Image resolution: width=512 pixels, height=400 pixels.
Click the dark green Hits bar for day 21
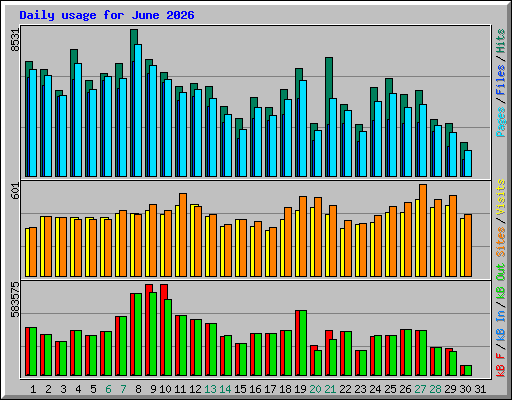tap(329, 77)
